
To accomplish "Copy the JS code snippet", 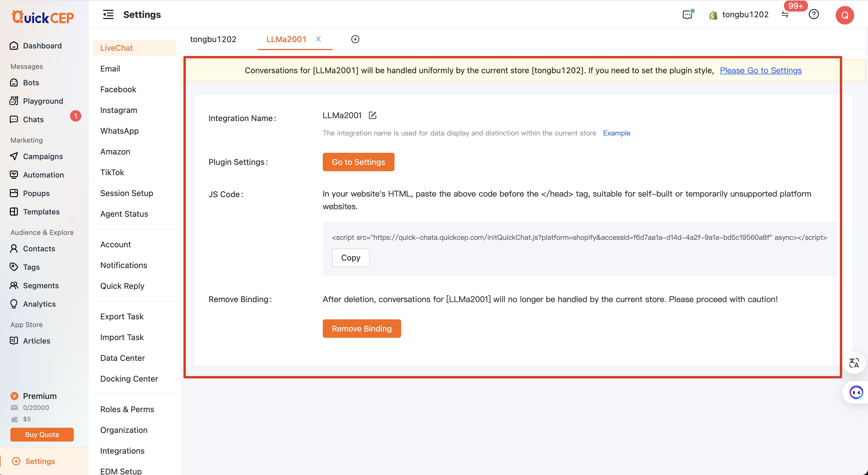I will point(350,258).
